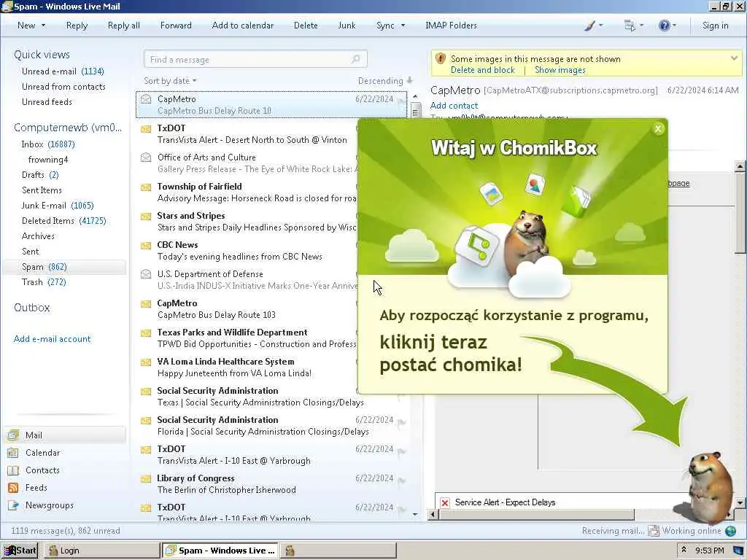Click the opened envelope icon for Office of Arts and Culture

pyautogui.click(x=146, y=157)
